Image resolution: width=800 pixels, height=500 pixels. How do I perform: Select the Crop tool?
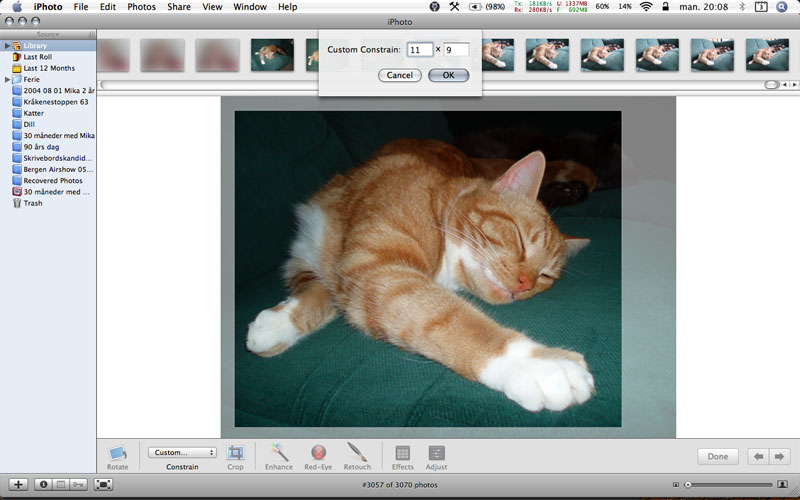(235, 453)
